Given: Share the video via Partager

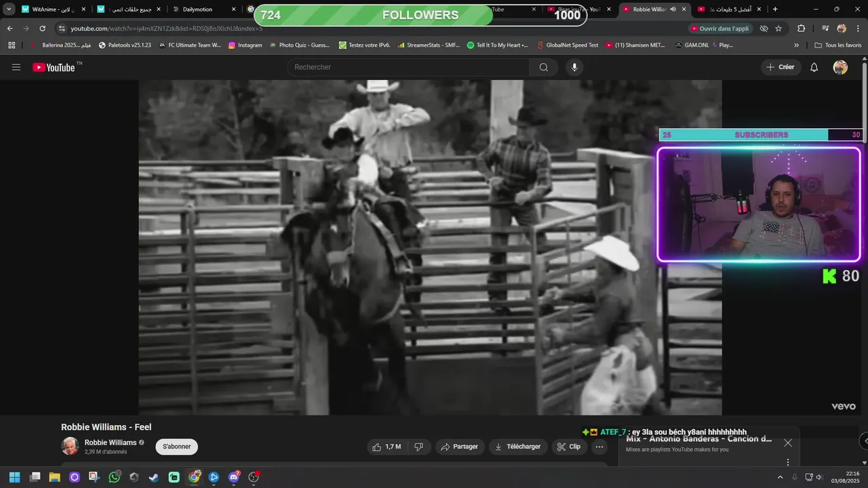Looking at the screenshot, I should [x=459, y=447].
